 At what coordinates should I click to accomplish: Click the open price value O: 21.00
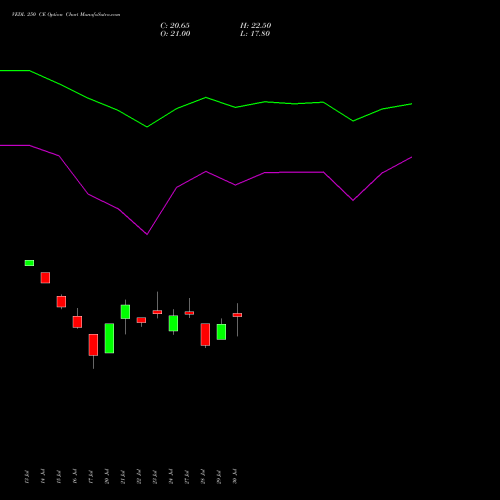(x=175, y=34)
